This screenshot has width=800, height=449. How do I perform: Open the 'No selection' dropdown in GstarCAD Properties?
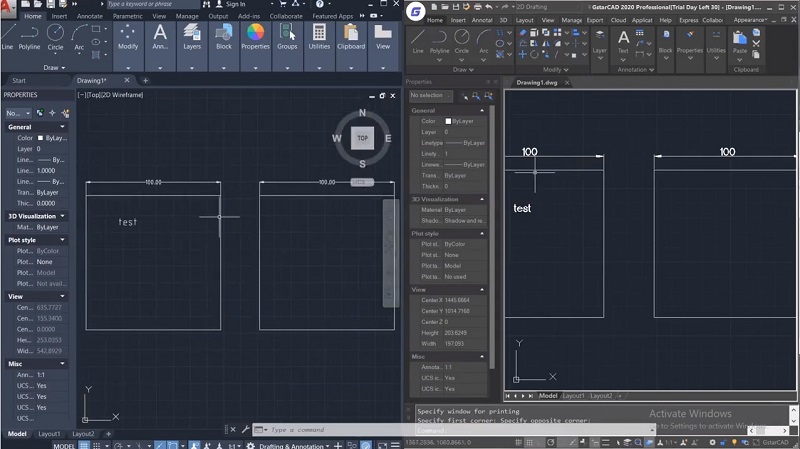click(x=431, y=96)
